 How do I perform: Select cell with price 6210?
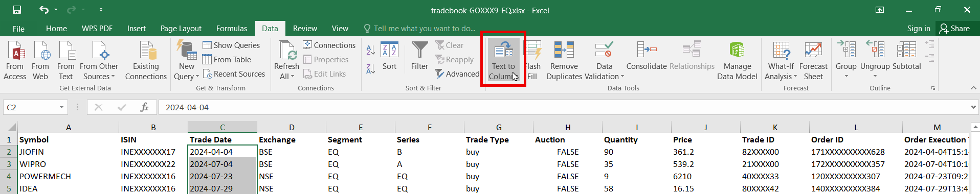tap(705, 176)
